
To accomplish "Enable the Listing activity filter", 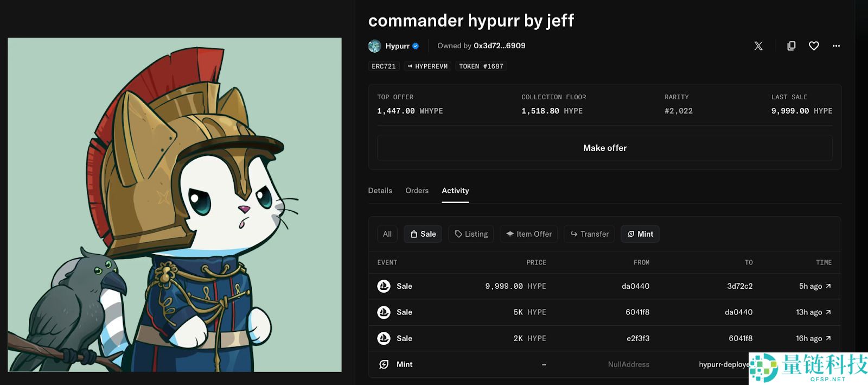I will click(471, 234).
